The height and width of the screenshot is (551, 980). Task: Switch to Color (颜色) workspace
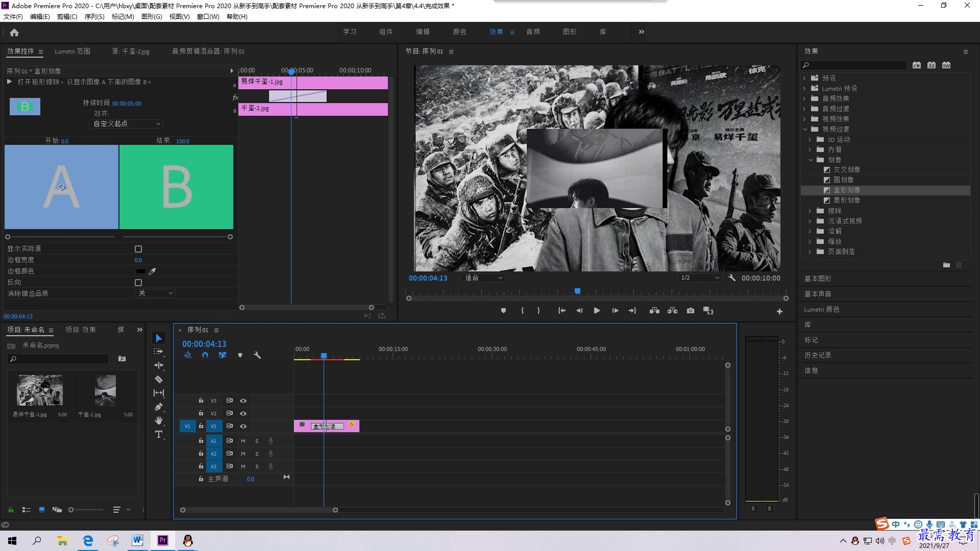point(459,32)
